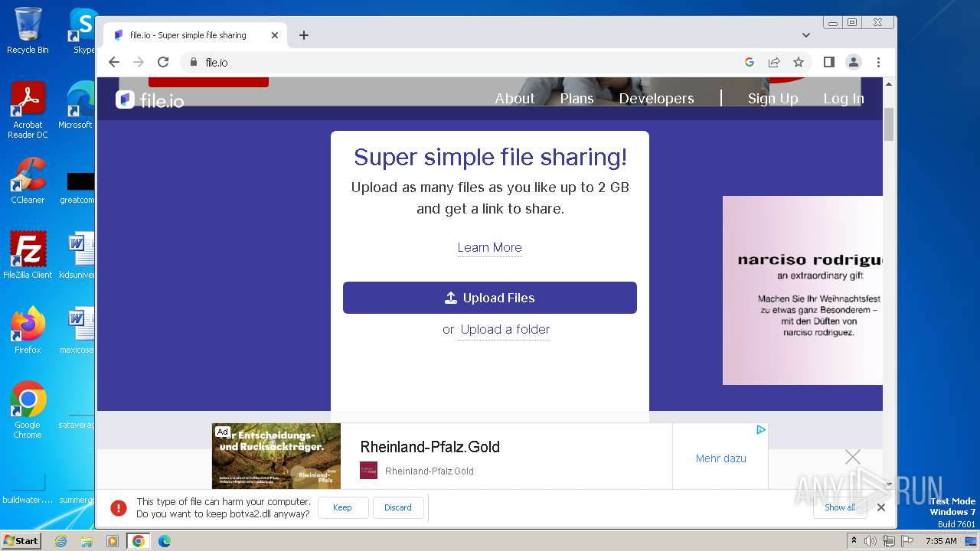The image size is (980, 551).
Task: Click the volume speaker tray icon
Action: click(x=871, y=541)
